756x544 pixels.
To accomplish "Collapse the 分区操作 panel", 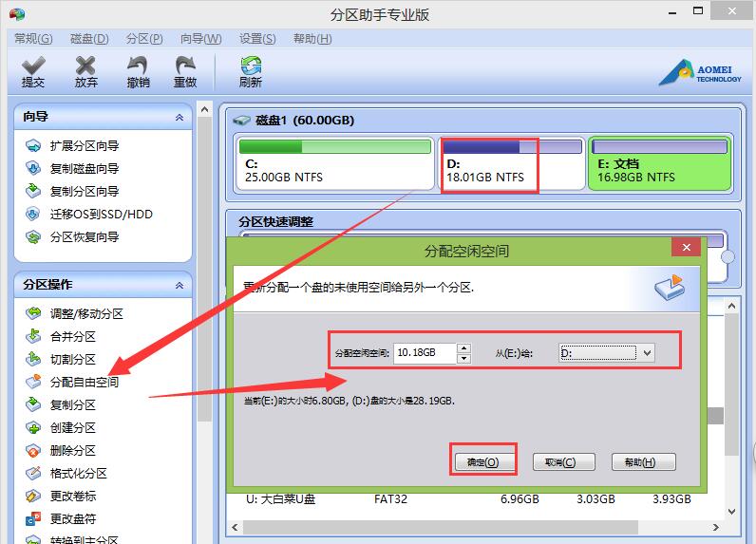I will (180, 285).
